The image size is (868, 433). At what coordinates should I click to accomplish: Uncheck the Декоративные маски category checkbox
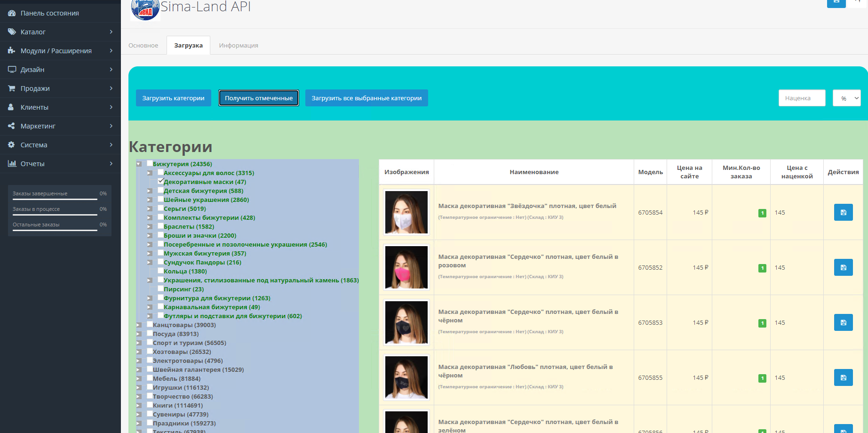[x=160, y=181]
